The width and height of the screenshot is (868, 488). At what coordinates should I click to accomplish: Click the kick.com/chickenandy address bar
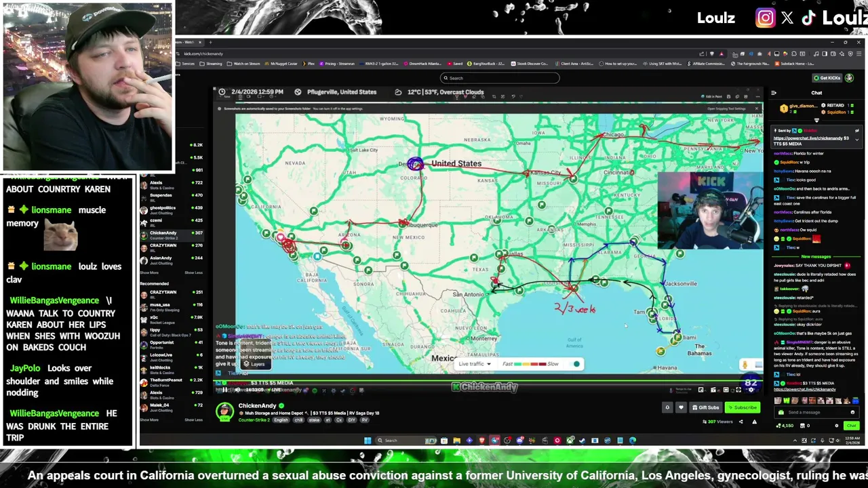tap(434, 54)
